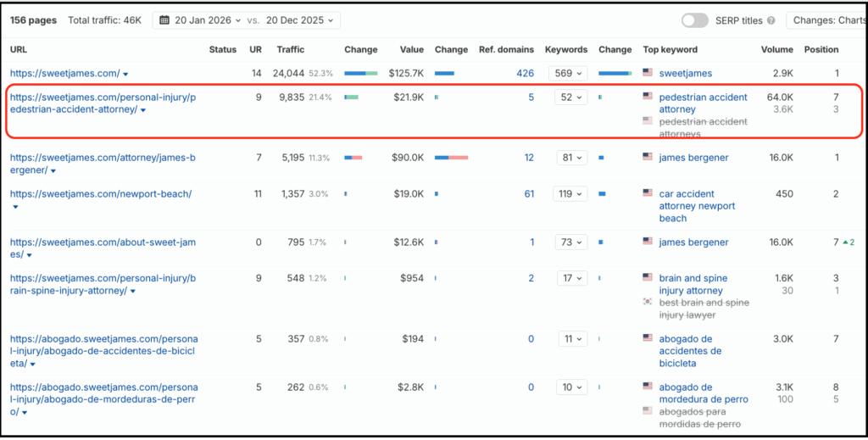868x440 pixels.
Task: Click the 61 referring domains link
Action: coord(529,193)
